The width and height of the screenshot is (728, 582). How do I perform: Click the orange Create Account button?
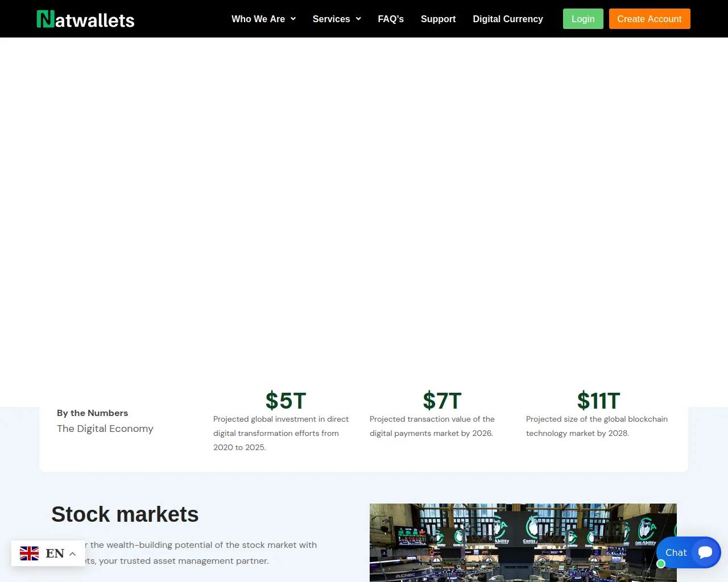point(650,19)
